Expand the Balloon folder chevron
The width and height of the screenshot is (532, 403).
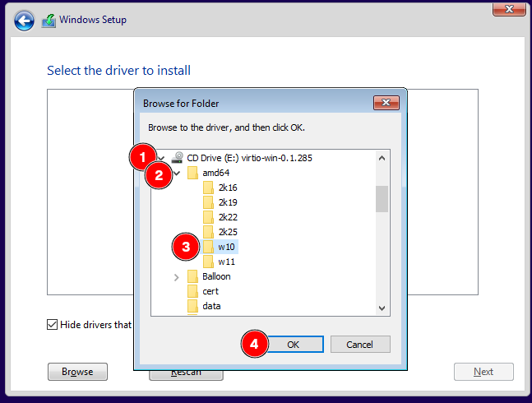point(177,277)
